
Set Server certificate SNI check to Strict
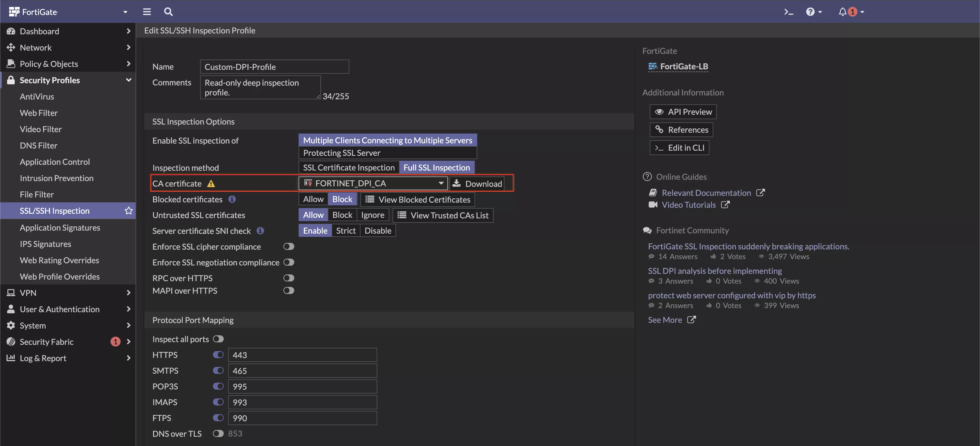(346, 231)
